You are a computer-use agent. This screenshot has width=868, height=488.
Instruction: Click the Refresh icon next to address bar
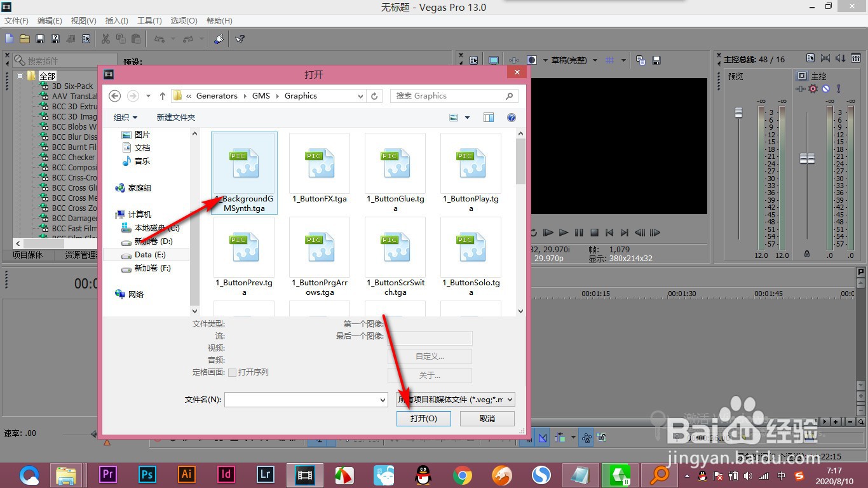pyautogui.click(x=374, y=96)
